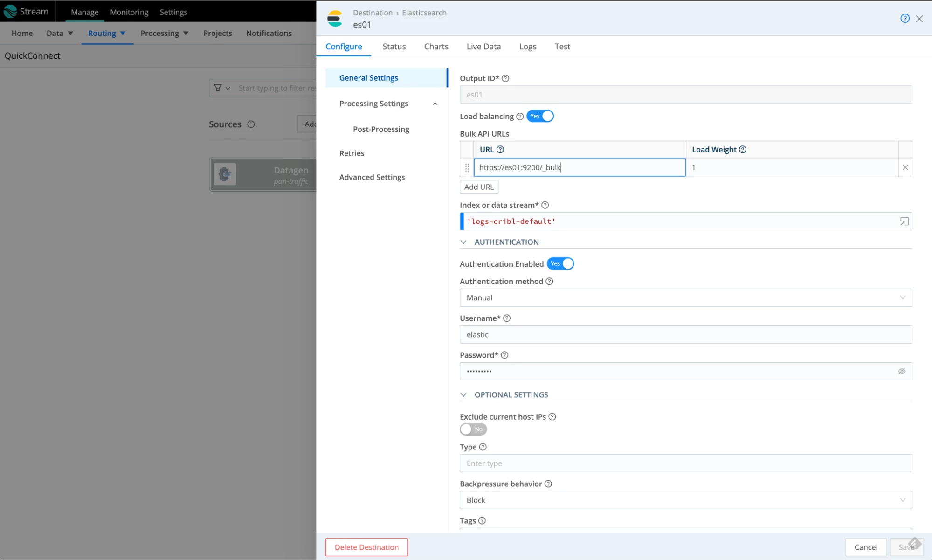Viewport: 932px width, 560px height.
Task: Click Exclude current host IPs help icon
Action: [x=552, y=416]
